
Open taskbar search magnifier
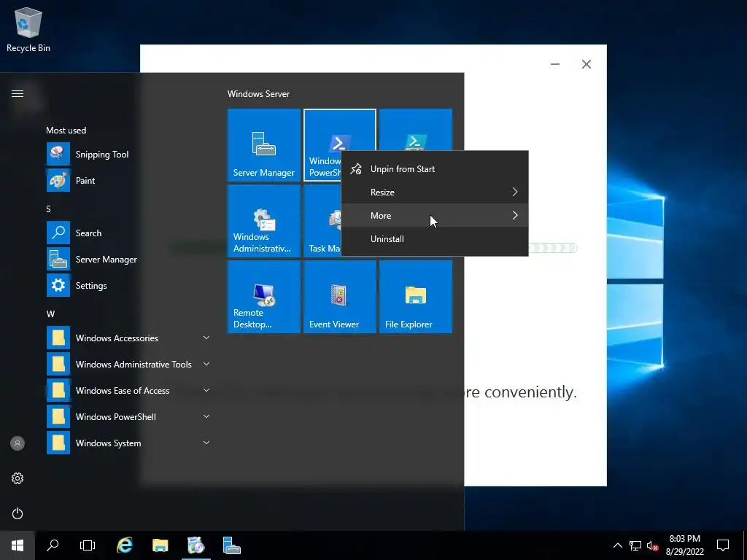[x=53, y=545]
